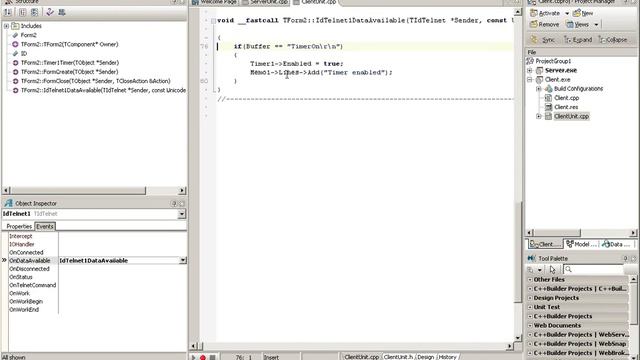Screen dimensions: 640x360
Task: Switch to the Design tab
Action: [x=425, y=357]
